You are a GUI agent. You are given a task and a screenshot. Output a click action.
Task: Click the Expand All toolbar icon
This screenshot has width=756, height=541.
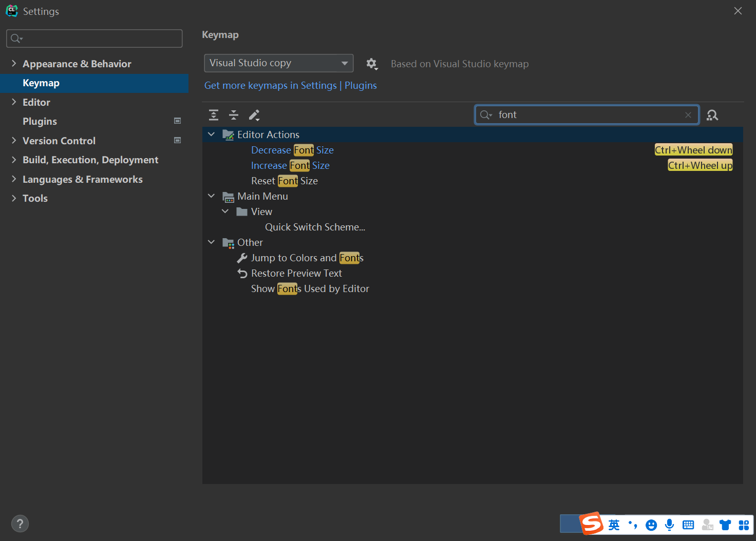tap(214, 115)
